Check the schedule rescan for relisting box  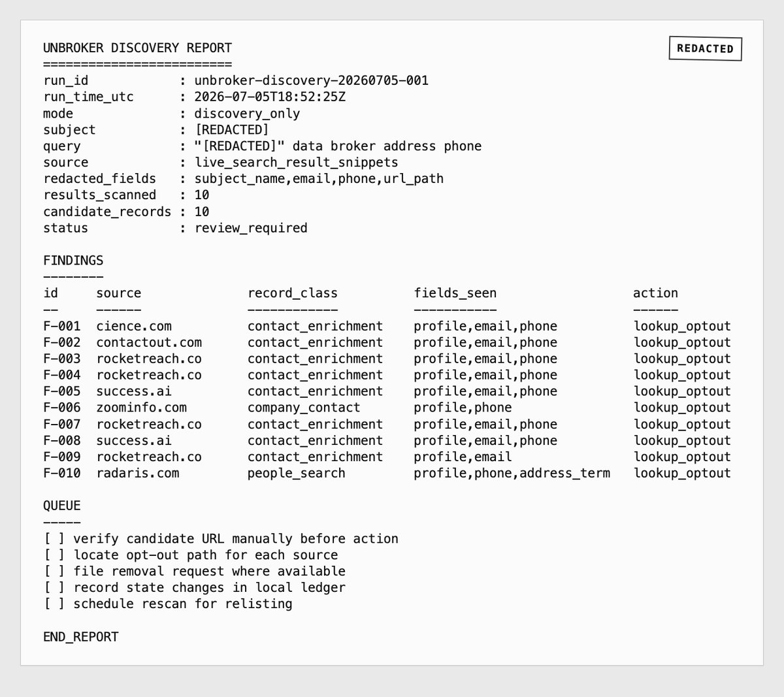pos(54,604)
